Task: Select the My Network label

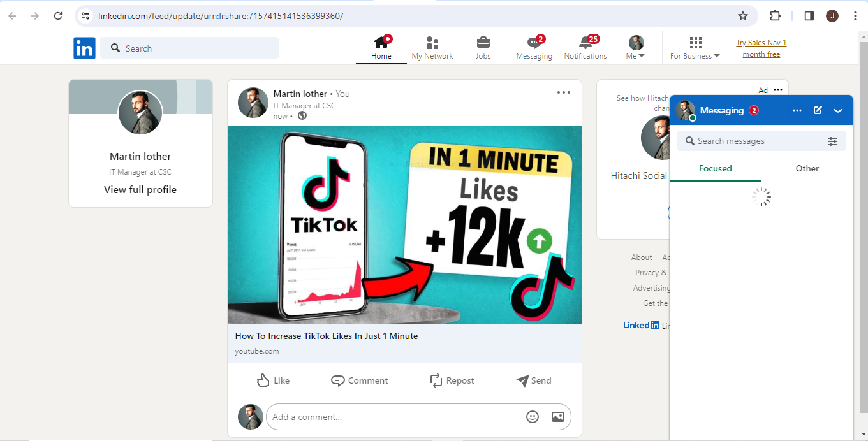Action: pyautogui.click(x=432, y=56)
